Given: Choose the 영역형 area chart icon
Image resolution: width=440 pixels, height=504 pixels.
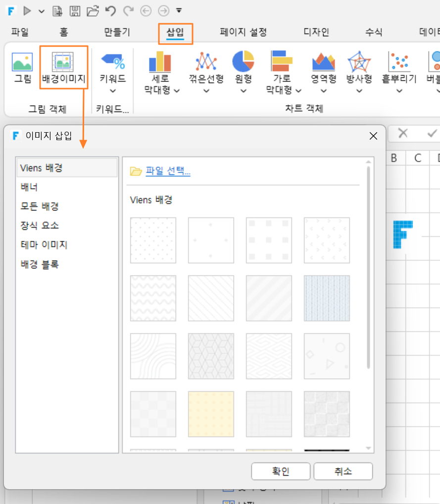Looking at the screenshot, I should [324, 61].
